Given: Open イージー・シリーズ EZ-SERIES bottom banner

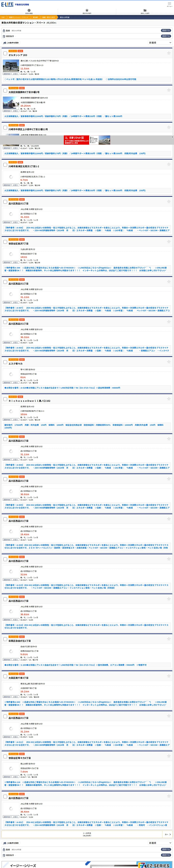Looking at the screenshot, I should [87, 865].
